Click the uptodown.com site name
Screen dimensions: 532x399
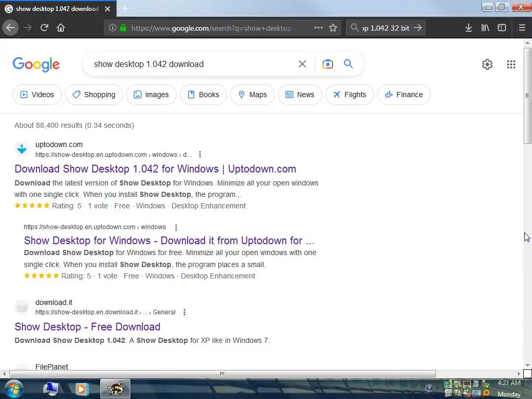59,144
